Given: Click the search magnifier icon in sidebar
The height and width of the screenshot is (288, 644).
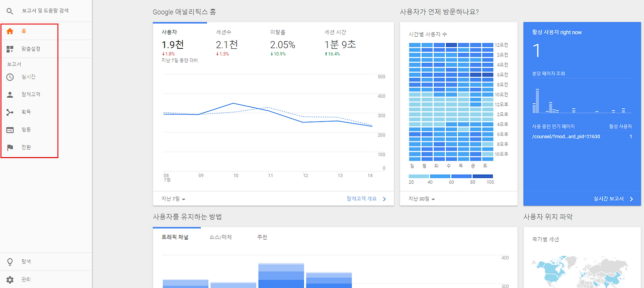Looking at the screenshot, I should [10, 11].
